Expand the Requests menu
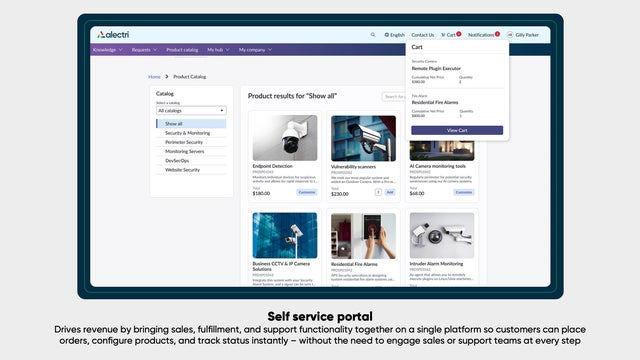 [144, 50]
